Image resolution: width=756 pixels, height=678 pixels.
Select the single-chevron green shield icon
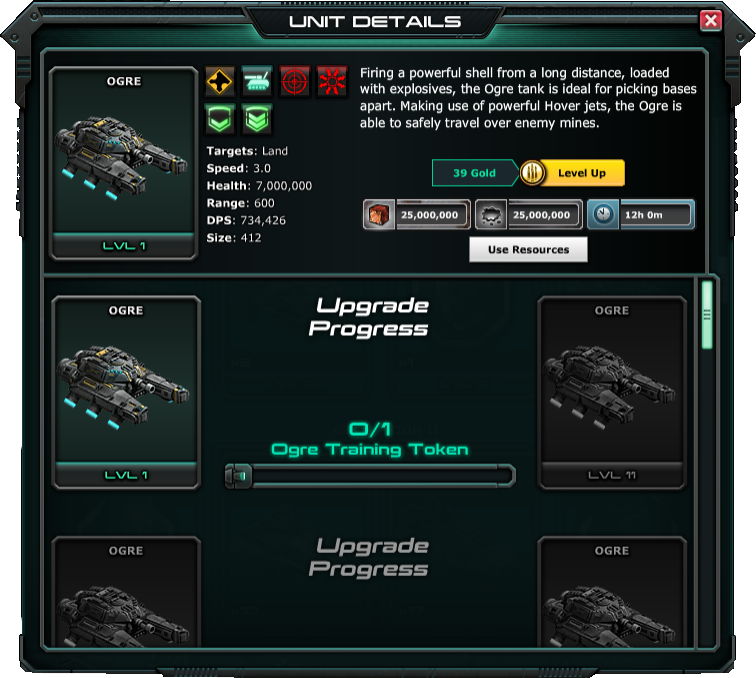pos(220,119)
